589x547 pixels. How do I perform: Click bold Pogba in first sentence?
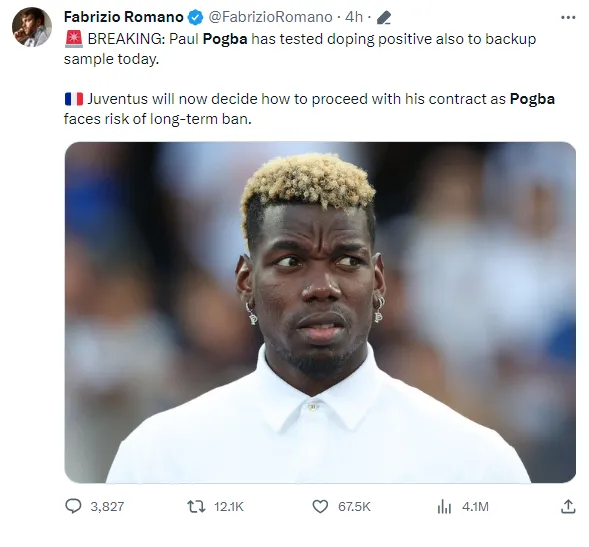(x=225, y=39)
